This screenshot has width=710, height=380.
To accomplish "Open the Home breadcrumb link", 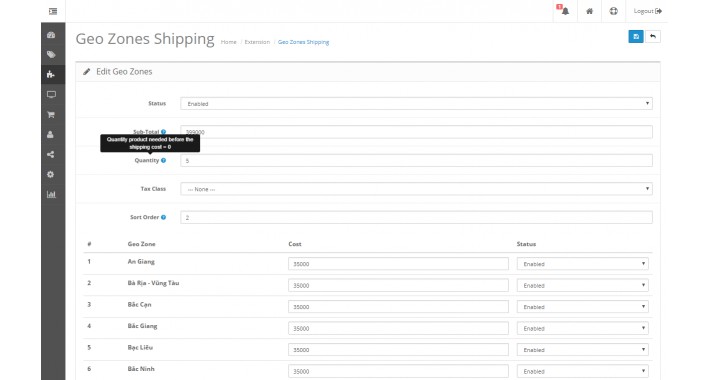I will pyautogui.click(x=229, y=42).
